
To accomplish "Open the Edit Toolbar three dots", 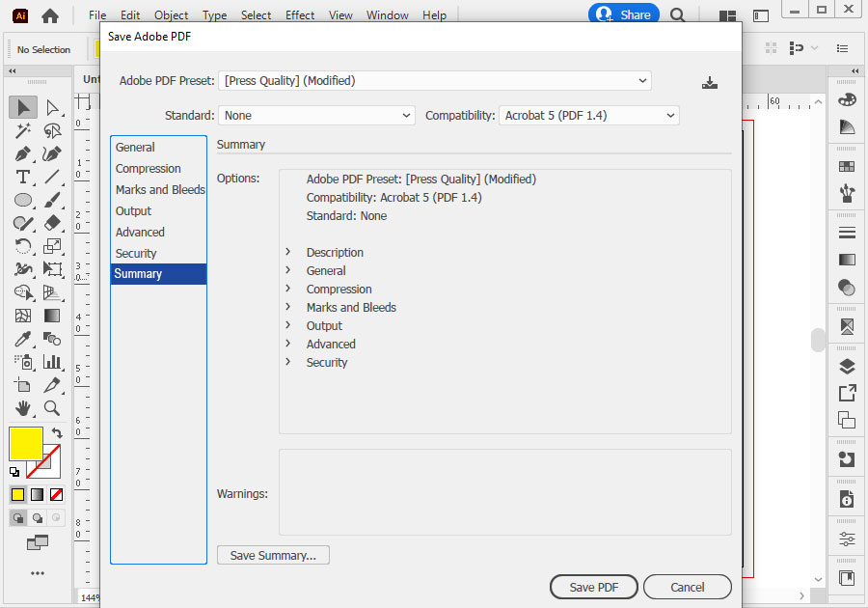I will (x=38, y=573).
